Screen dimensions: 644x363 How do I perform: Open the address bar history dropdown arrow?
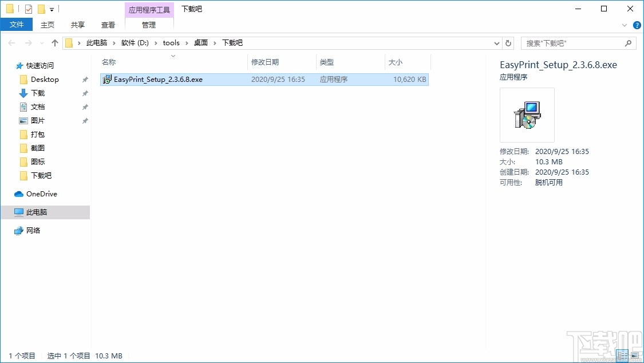point(496,42)
